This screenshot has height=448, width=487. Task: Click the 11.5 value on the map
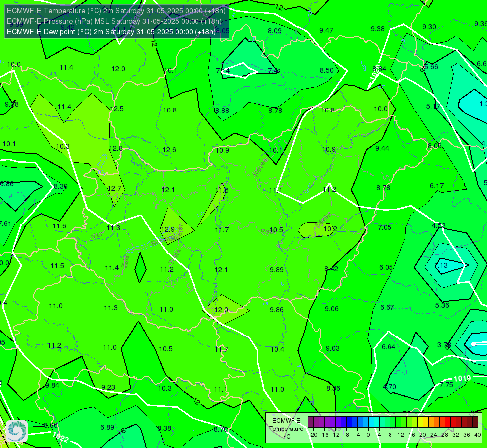pyautogui.click(x=58, y=266)
